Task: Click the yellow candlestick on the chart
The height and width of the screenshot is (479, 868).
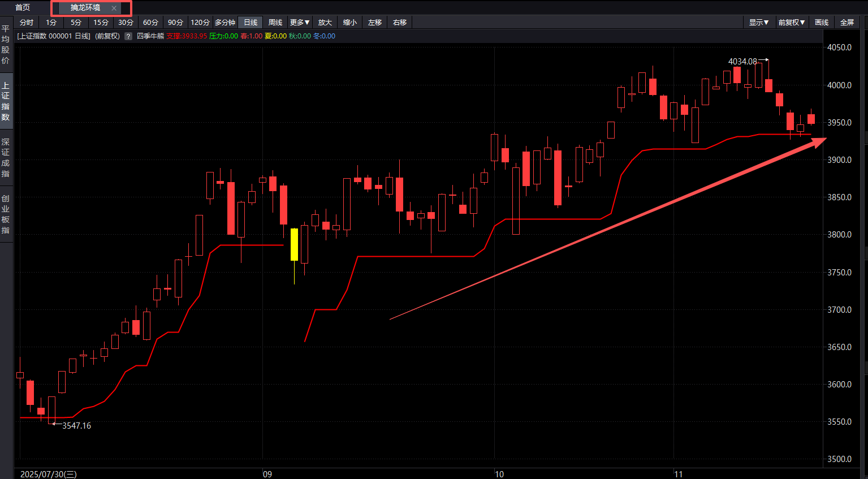Action: click(x=294, y=244)
